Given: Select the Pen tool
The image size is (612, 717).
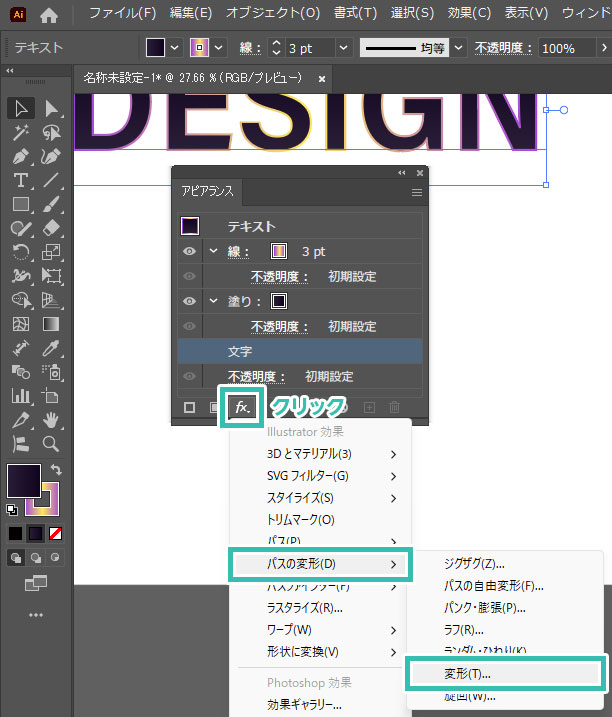Looking at the screenshot, I should click(x=20, y=156).
